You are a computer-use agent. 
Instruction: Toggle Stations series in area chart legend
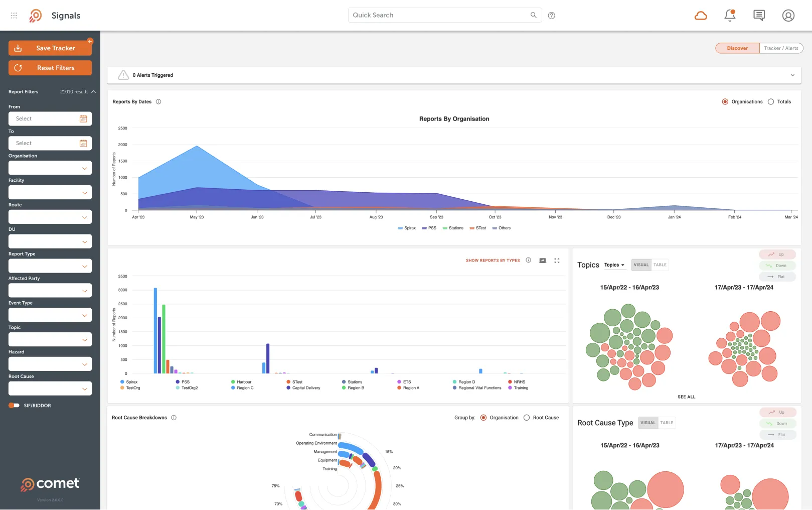click(453, 228)
